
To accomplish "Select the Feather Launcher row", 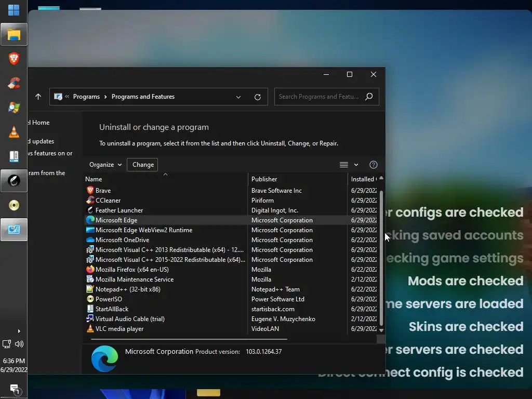I will [231, 210].
